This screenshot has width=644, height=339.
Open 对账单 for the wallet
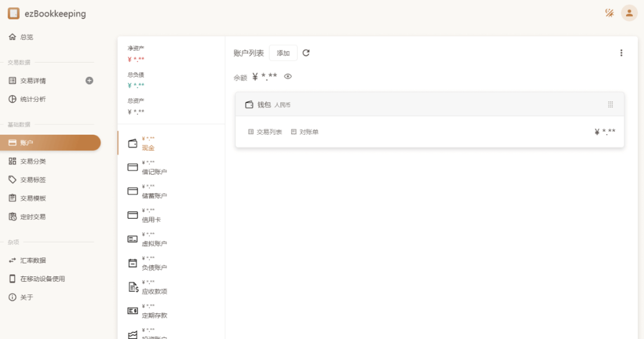pos(305,132)
